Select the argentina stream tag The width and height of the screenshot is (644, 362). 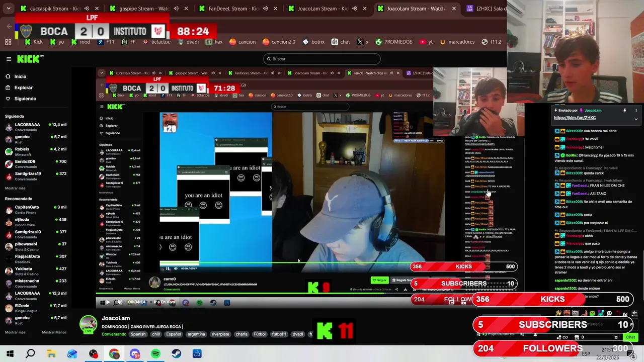coord(196,334)
